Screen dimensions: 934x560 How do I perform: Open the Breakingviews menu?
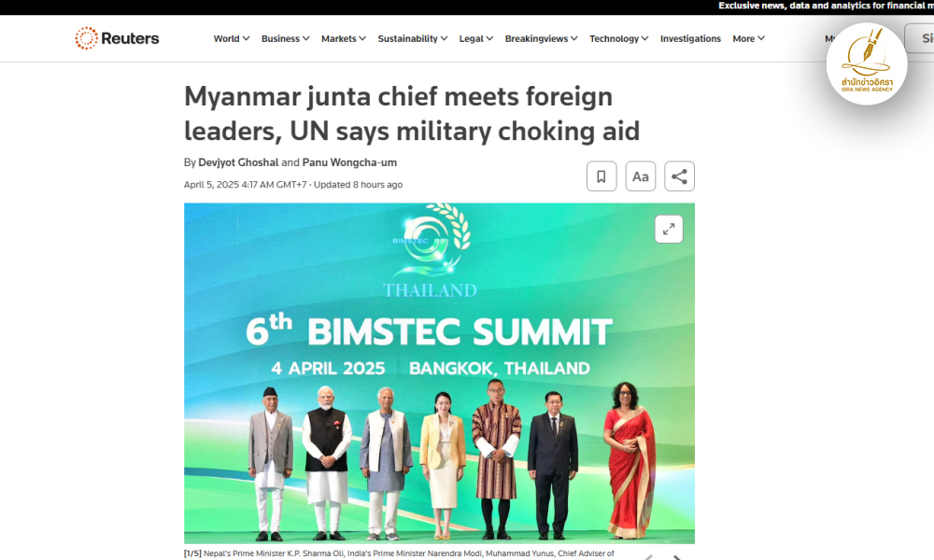541,38
